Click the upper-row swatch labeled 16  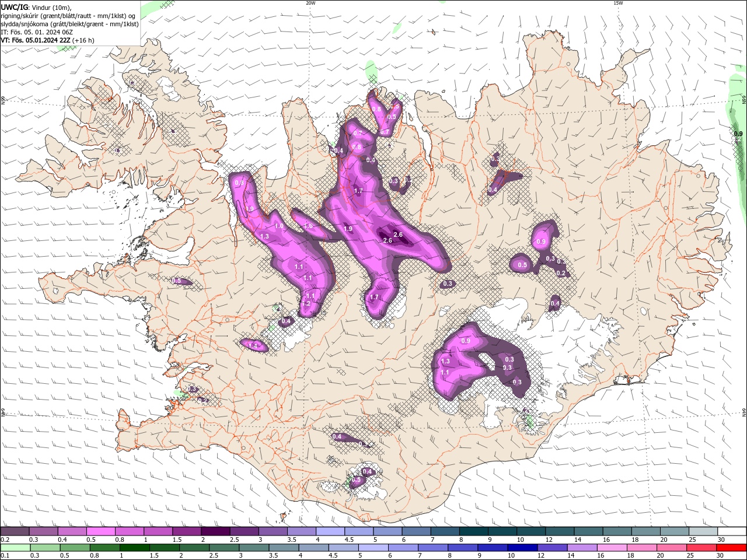(616, 531)
